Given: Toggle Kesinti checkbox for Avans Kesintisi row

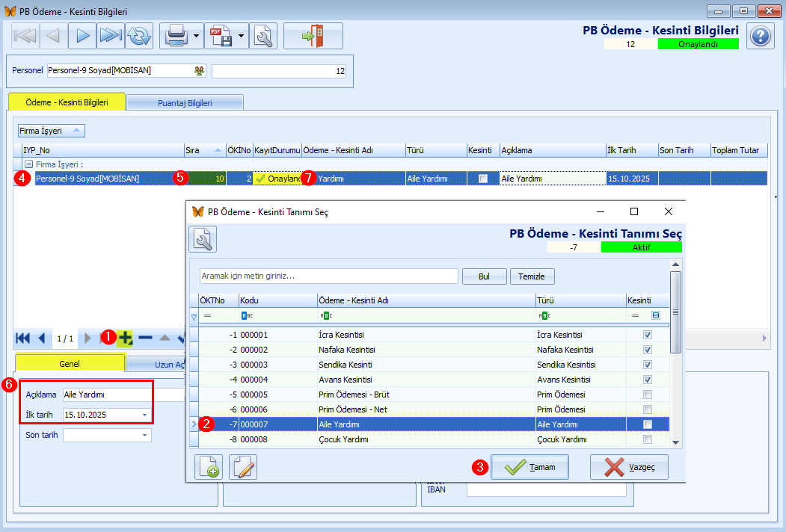Looking at the screenshot, I should tap(648, 380).
